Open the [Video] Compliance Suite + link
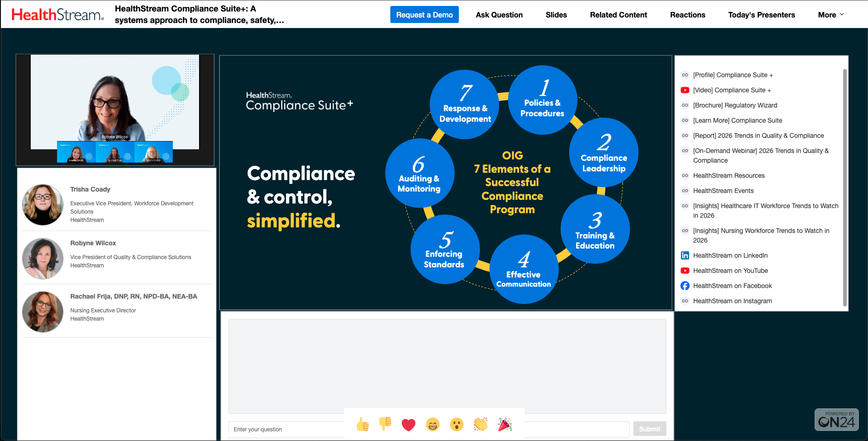The image size is (868, 441). (732, 90)
